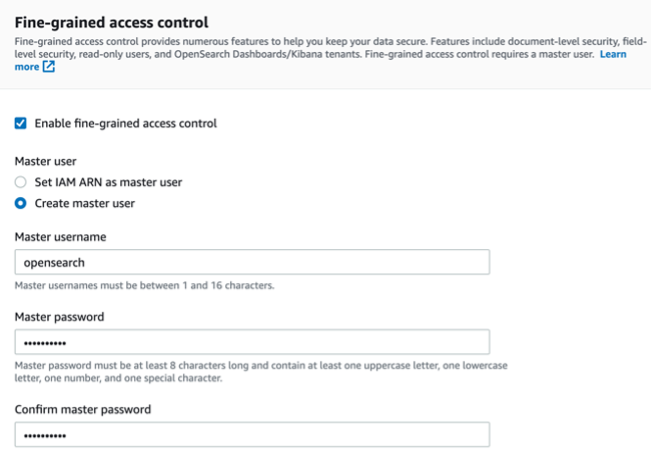Click the 'Master user' section label
Viewport: 653px width, 458px height.
[x=45, y=160]
